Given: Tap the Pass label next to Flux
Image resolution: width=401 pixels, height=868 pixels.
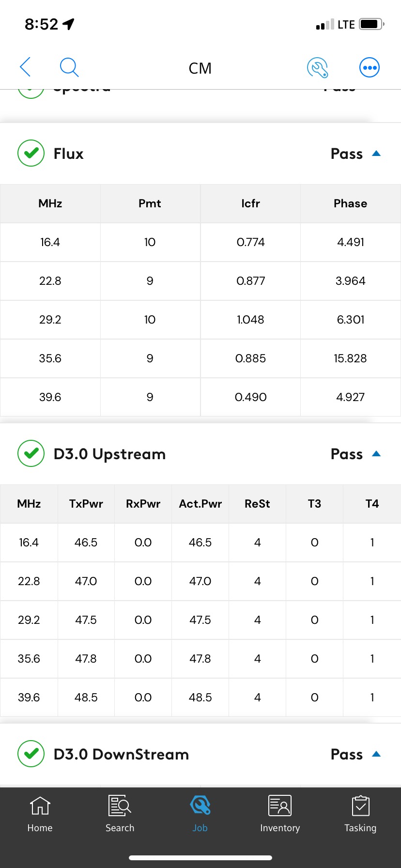Looking at the screenshot, I should click(347, 153).
